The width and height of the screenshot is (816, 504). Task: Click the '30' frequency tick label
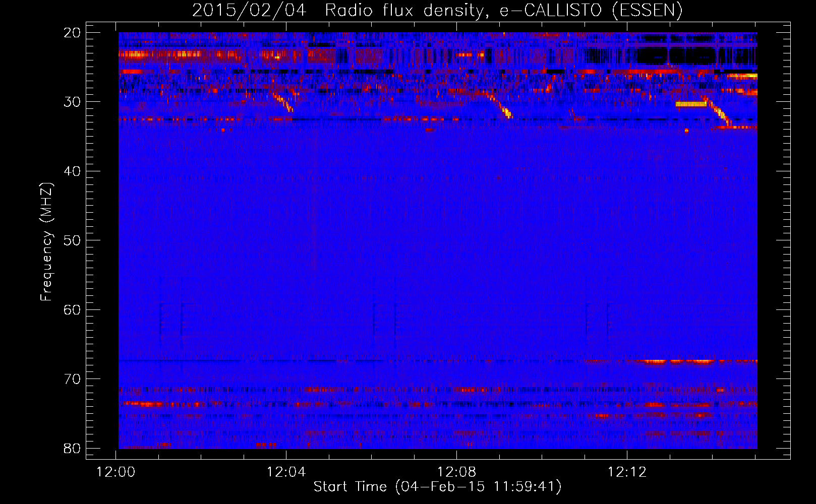(x=73, y=102)
